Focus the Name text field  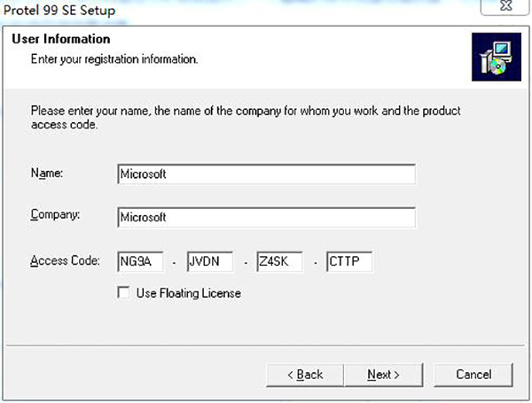point(265,174)
